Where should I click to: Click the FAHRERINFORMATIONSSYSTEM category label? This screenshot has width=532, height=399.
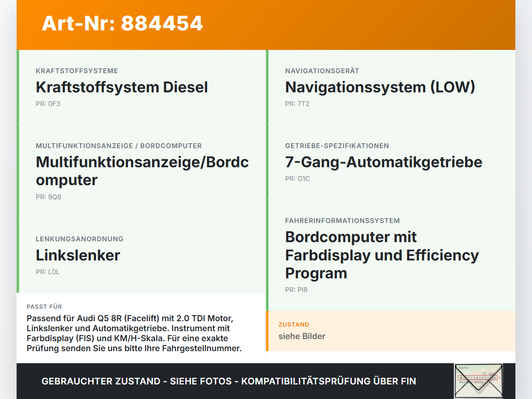(x=342, y=221)
